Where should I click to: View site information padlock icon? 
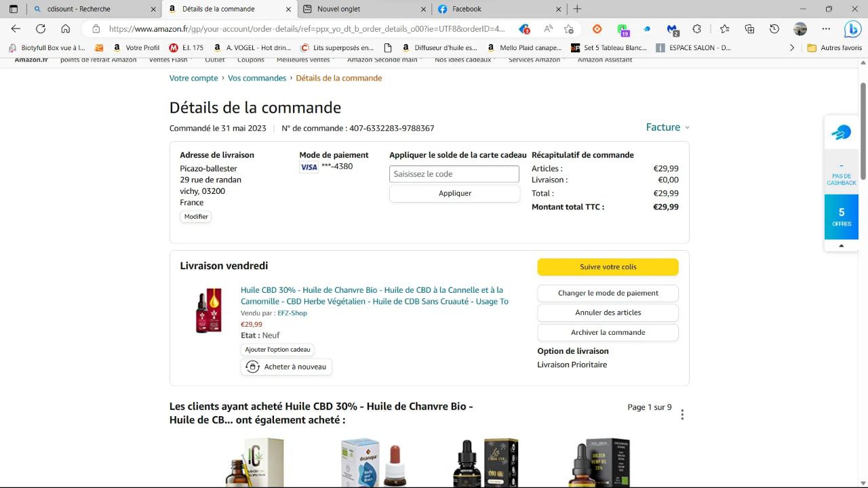coord(96,29)
